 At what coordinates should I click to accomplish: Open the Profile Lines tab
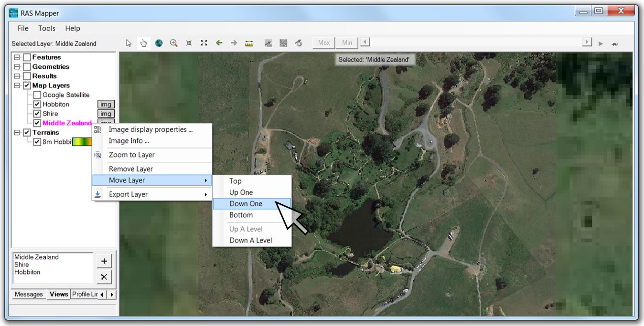click(85, 294)
